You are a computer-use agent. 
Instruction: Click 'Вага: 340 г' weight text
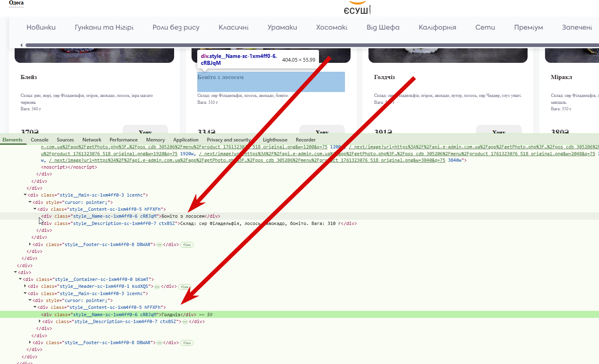31,109
